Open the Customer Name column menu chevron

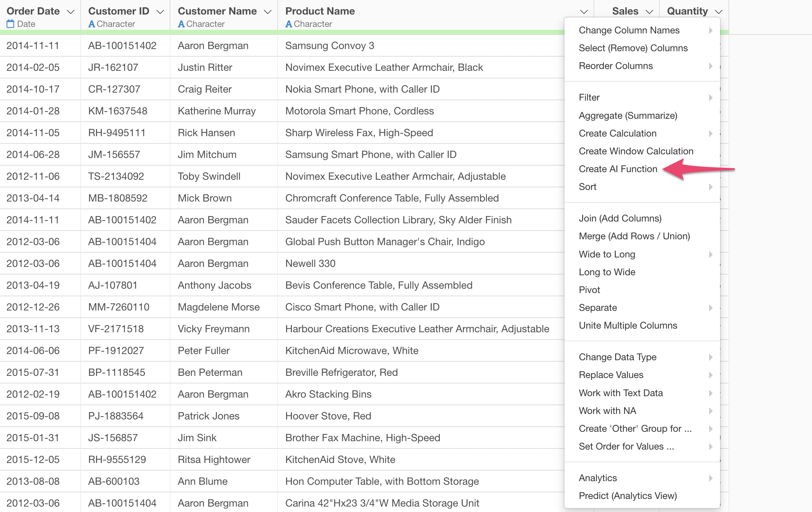pos(268,12)
